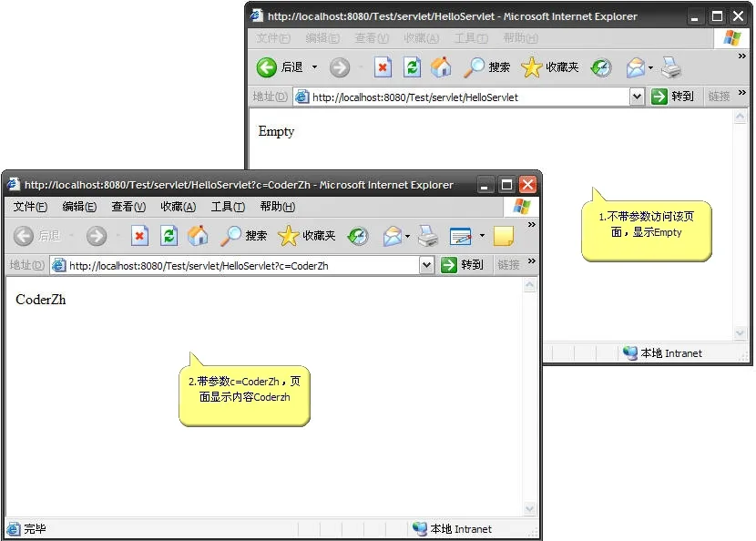This screenshot has height=541, width=756.
Task: Open Mail dropdown arrow in rear window
Action: (x=651, y=67)
